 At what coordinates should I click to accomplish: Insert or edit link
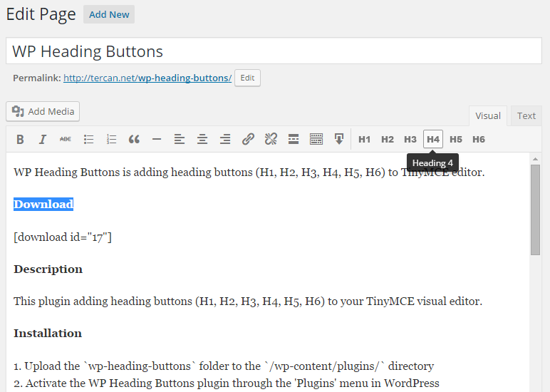tap(248, 139)
